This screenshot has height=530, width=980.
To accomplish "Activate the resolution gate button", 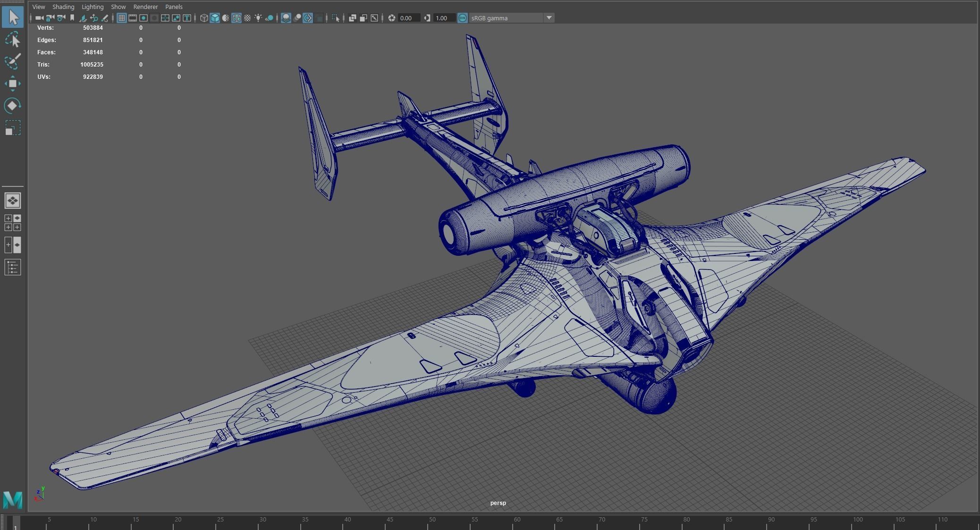I will coord(144,18).
